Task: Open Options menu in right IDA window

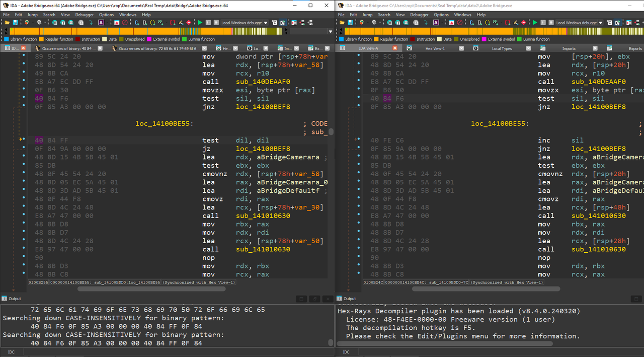Action: [441, 15]
